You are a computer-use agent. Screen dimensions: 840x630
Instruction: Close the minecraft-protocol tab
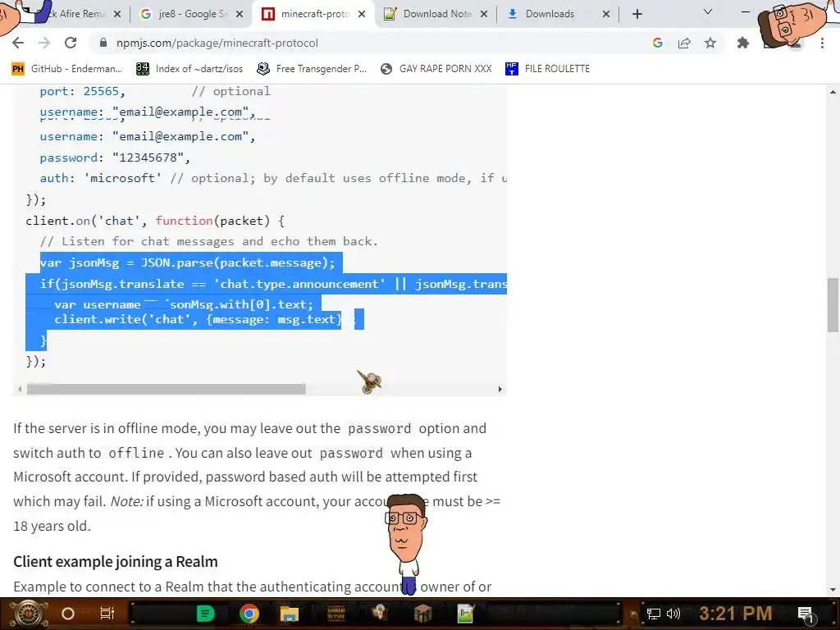click(x=362, y=14)
